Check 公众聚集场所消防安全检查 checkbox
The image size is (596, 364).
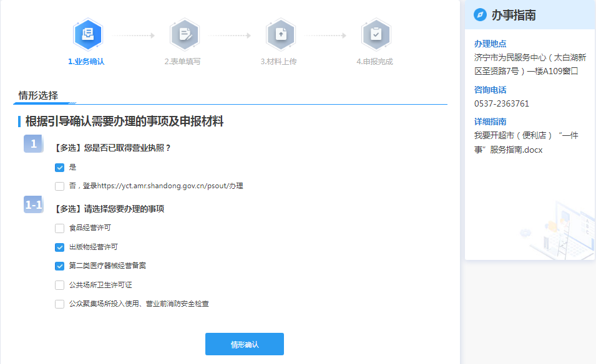pyautogui.click(x=59, y=304)
